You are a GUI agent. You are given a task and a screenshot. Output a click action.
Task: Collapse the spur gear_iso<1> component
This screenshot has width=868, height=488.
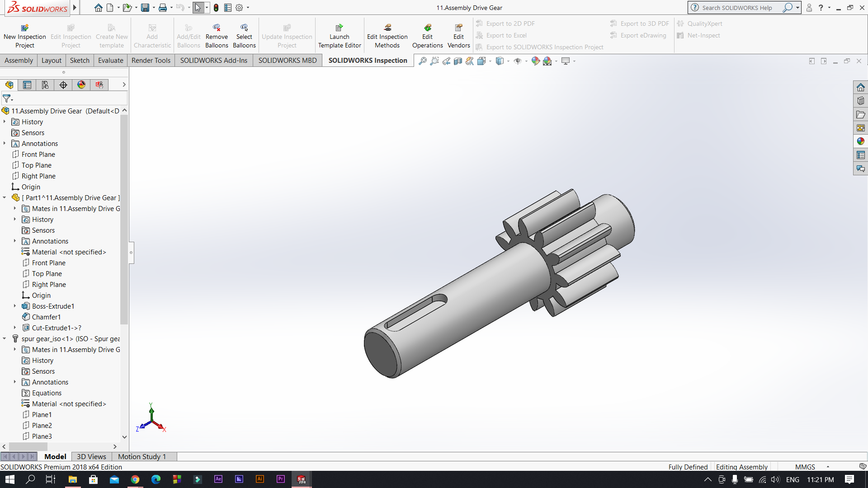(x=5, y=338)
